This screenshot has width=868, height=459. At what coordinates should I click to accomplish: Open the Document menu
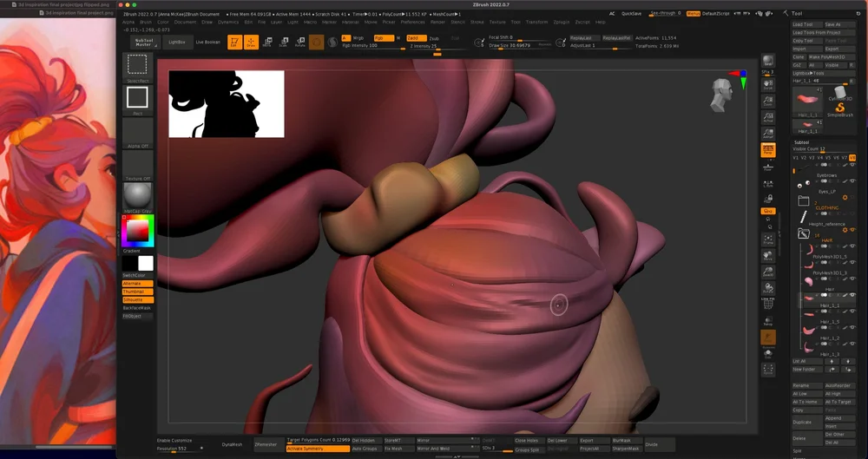pos(185,23)
